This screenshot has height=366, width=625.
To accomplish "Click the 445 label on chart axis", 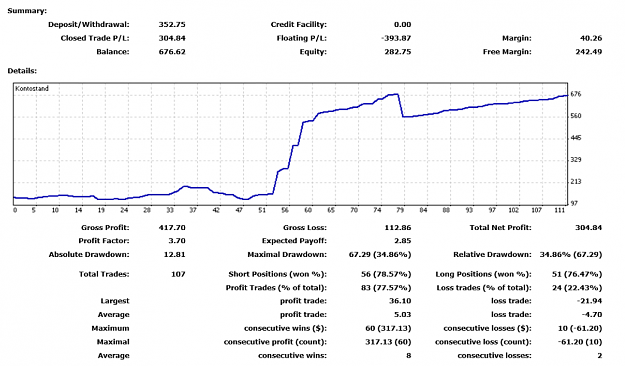I will pos(576,138).
